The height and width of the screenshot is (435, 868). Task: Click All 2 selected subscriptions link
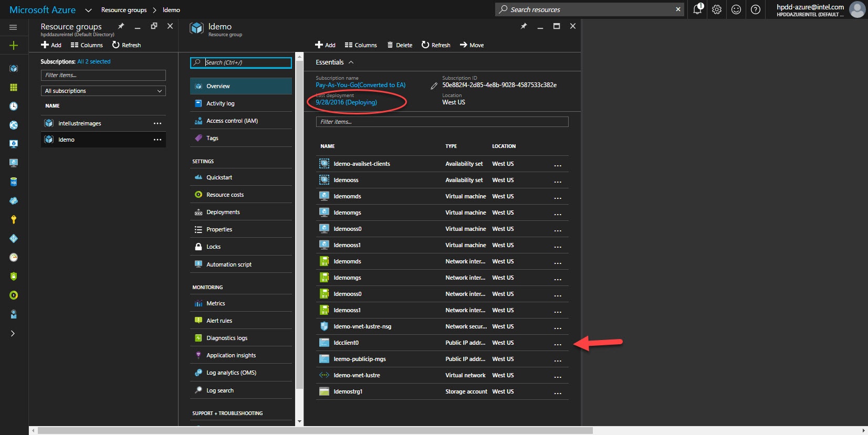pos(94,61)
